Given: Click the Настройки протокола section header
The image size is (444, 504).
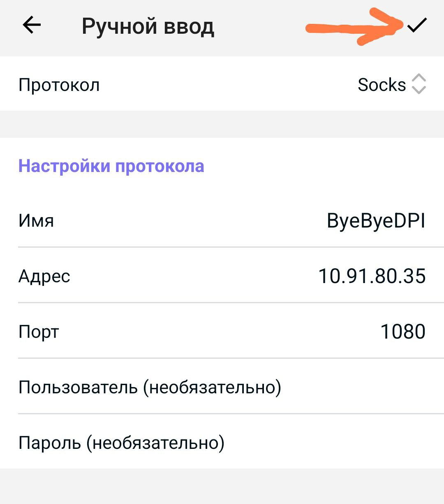Looking at the screenshot, I should pos(111,166).
